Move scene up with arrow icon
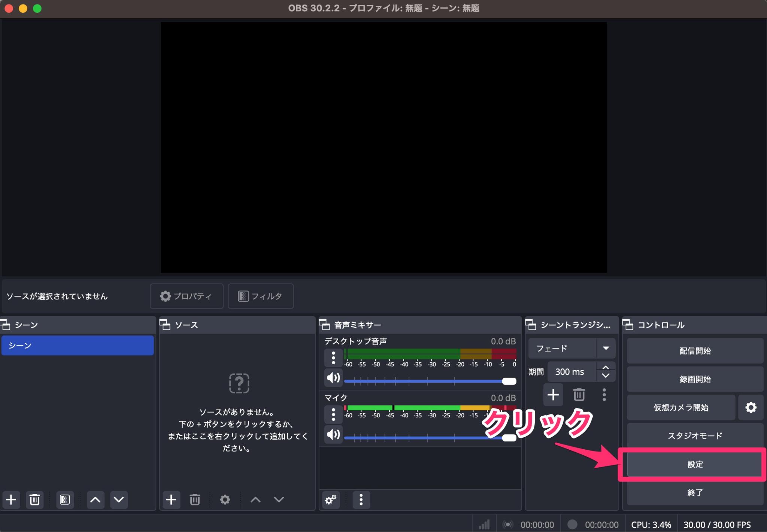Image resolution: width=767 pixels, height=532 pixels. click(x=95, y=499)
